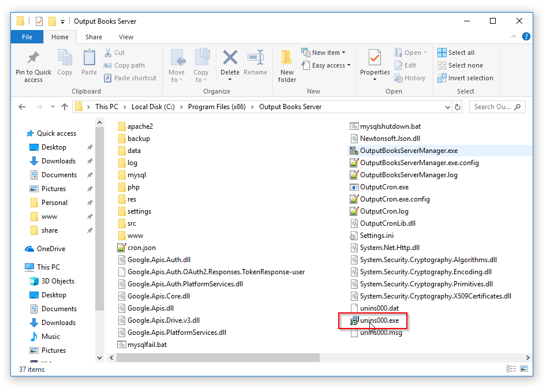This screenshot has width=554, height=392.
Task: Select Quick access in navigation pane
Action: click(x=51, y=133)
